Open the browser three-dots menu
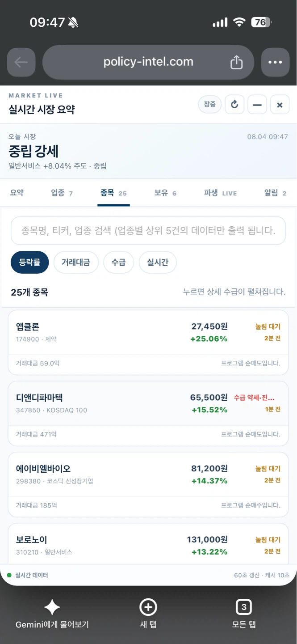 coord(275,62)
